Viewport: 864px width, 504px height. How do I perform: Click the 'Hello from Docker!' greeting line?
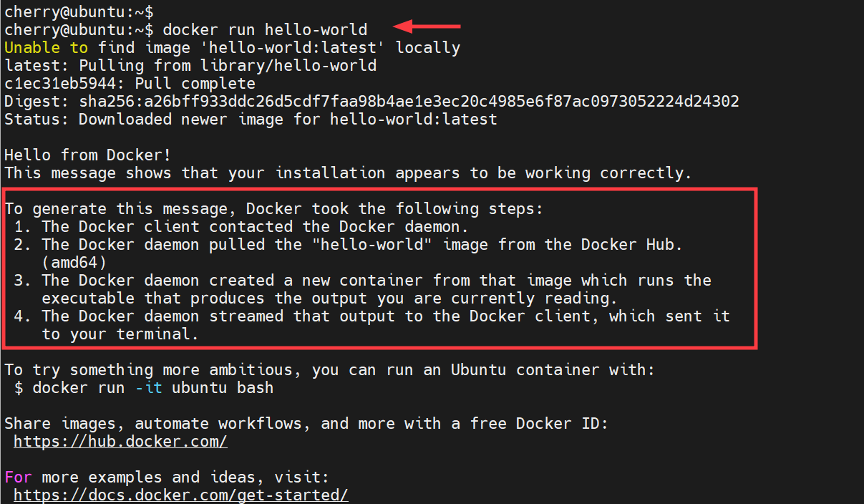tap(87, 155)
